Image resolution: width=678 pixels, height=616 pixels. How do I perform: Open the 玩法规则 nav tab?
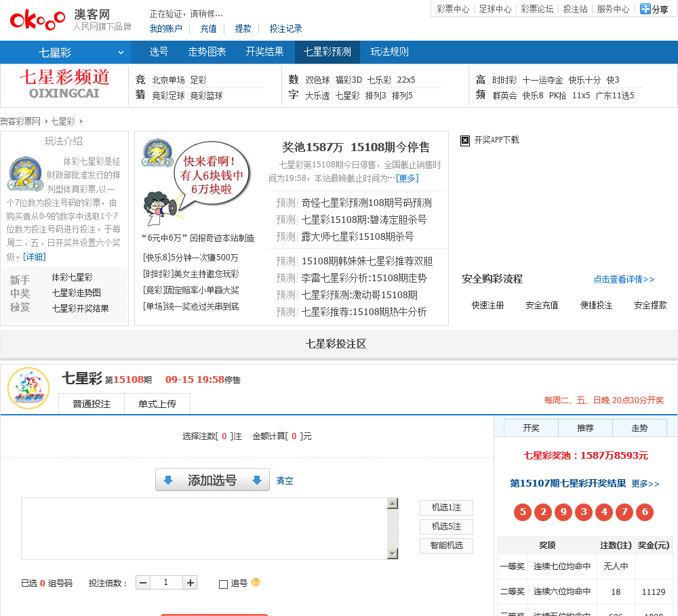tap(390, 52)
